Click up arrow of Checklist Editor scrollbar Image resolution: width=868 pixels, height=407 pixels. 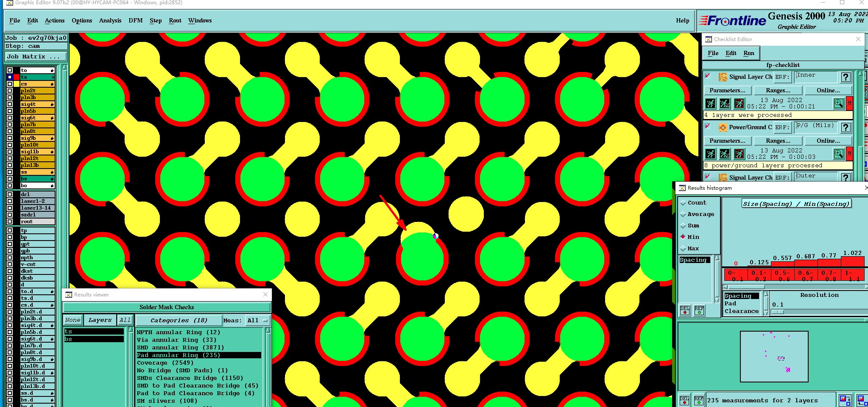pos(860,74)
